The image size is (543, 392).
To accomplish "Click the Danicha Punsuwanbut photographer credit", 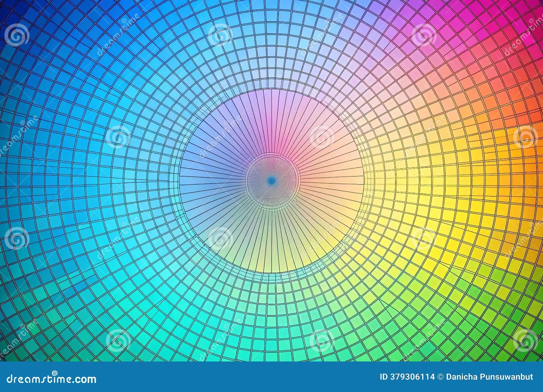I will (x=489, y=376).
